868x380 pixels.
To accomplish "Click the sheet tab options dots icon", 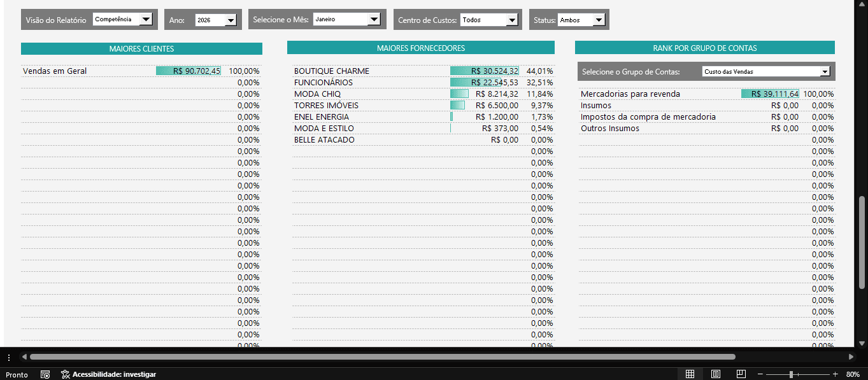I will coord(8,357).
